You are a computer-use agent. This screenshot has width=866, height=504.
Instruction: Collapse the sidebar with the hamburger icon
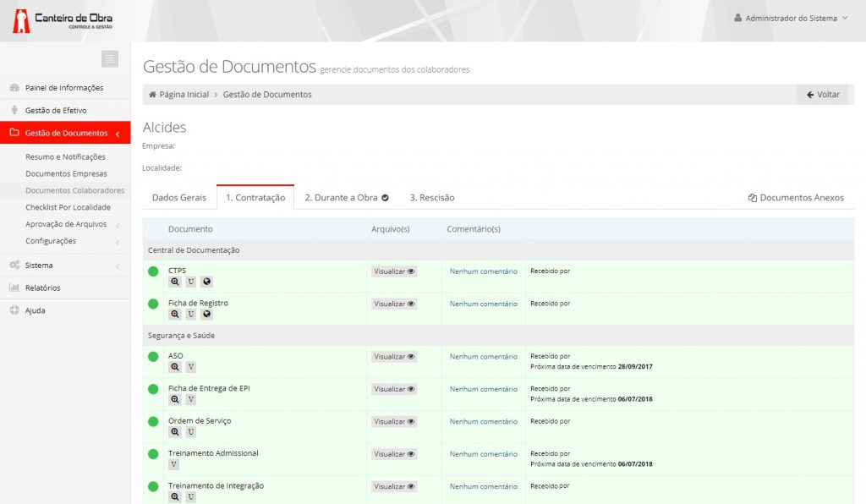[110, 59]
